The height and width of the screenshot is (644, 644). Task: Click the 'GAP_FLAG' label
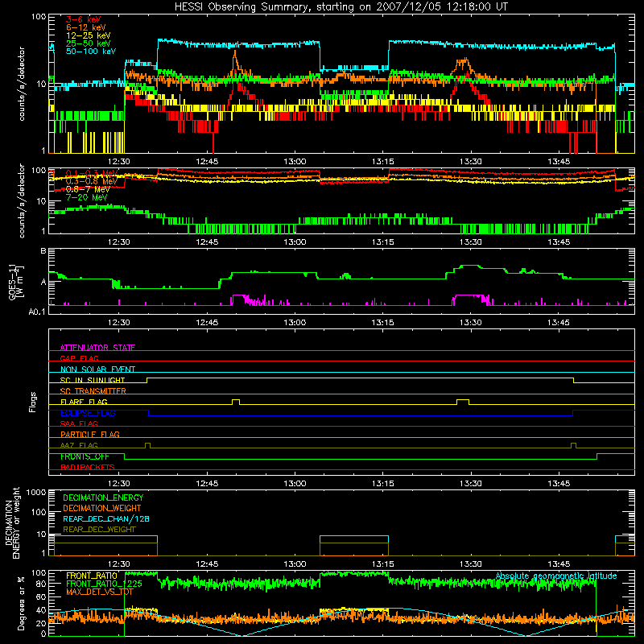tap(79, 358)
